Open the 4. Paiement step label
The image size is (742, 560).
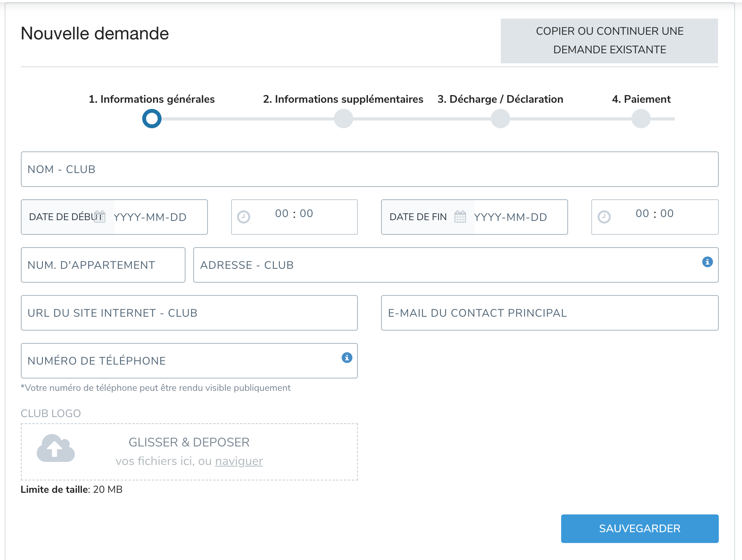(x=642, y=99)
